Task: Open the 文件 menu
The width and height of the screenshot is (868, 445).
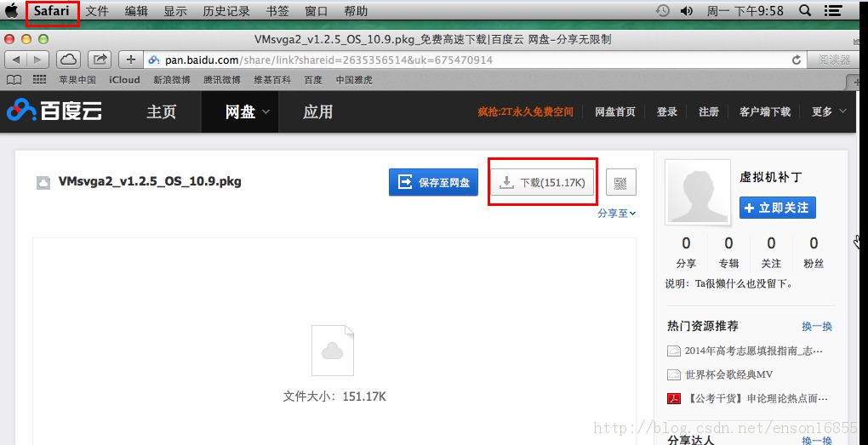Action: 97,11
